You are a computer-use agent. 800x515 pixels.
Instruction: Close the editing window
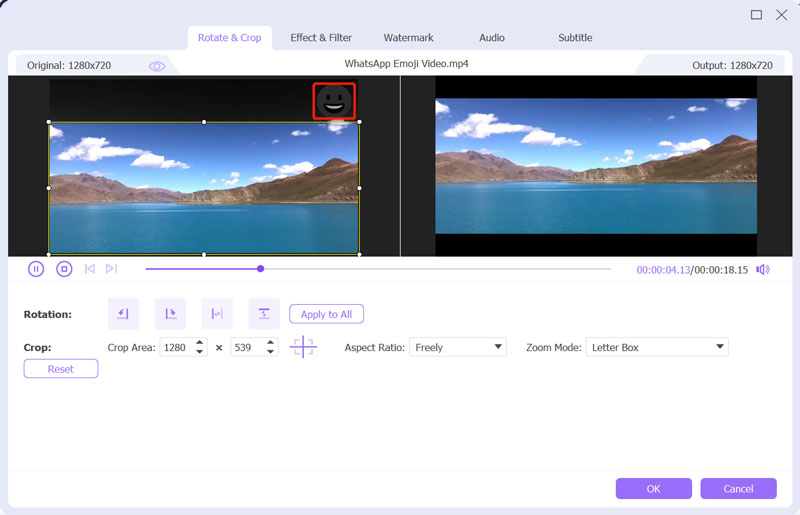[x=781, y=15]
